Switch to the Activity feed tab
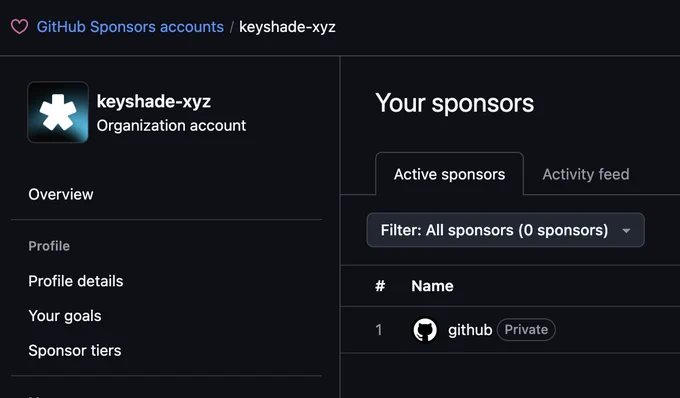The height and width of the screenshot is (398, 680). pos(585,174)
